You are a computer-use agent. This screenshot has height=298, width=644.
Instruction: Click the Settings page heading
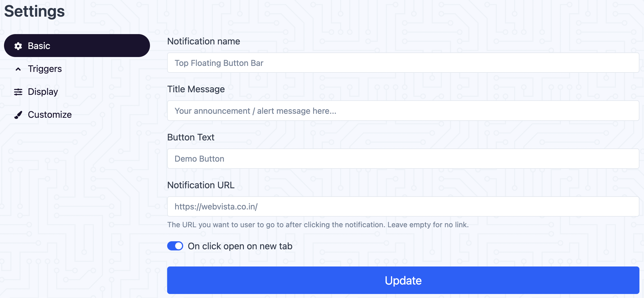click(x=34, y=11)
